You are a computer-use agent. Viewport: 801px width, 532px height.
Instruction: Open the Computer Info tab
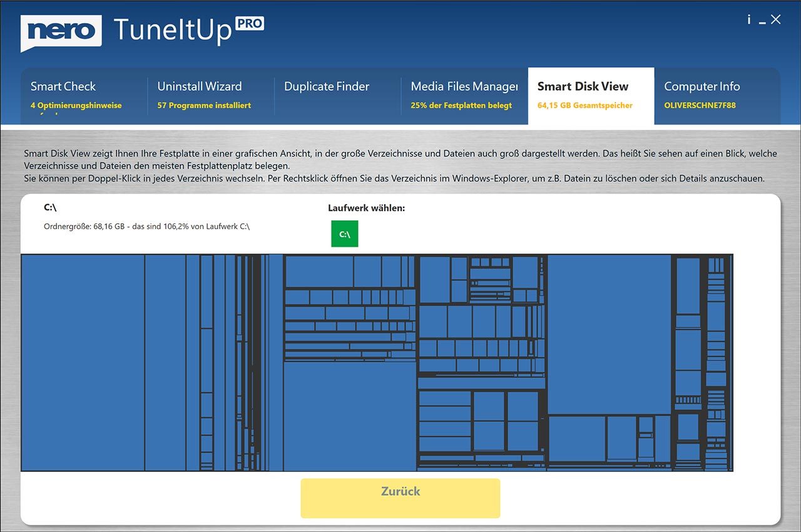pos(717,96)
